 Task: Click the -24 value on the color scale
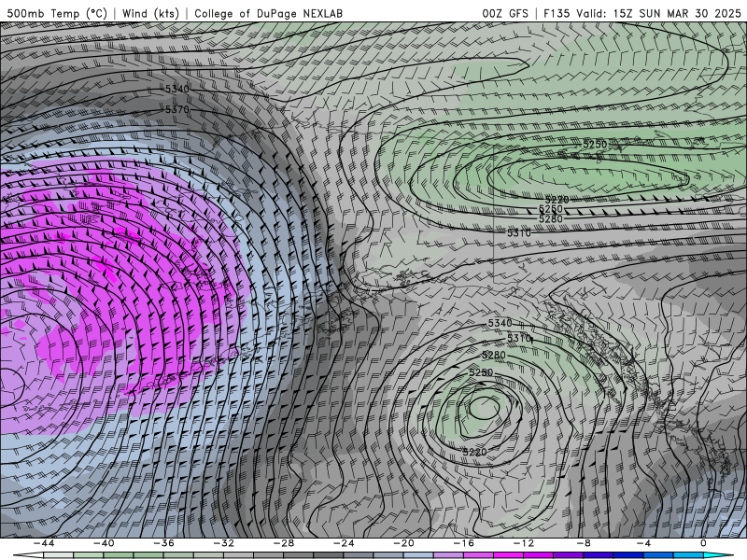coord(344,543)
